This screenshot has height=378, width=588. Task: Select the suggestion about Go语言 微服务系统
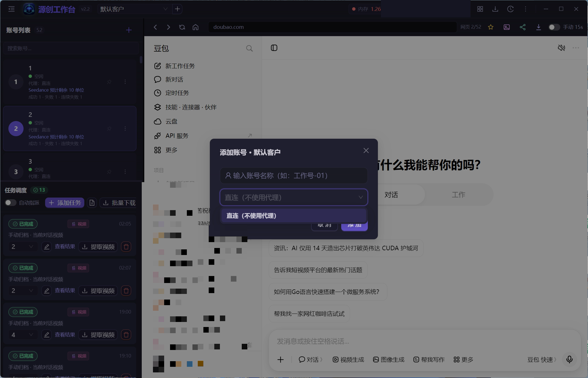pos(328,292)
